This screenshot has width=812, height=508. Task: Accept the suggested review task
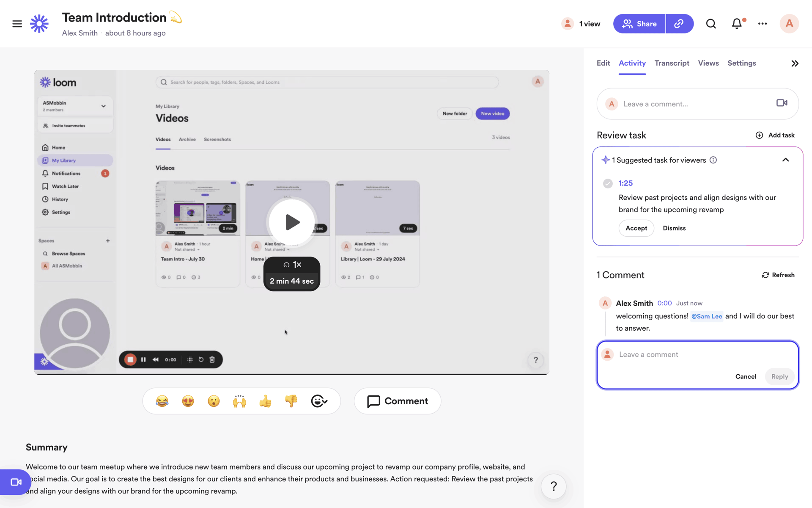click(636, 228)
